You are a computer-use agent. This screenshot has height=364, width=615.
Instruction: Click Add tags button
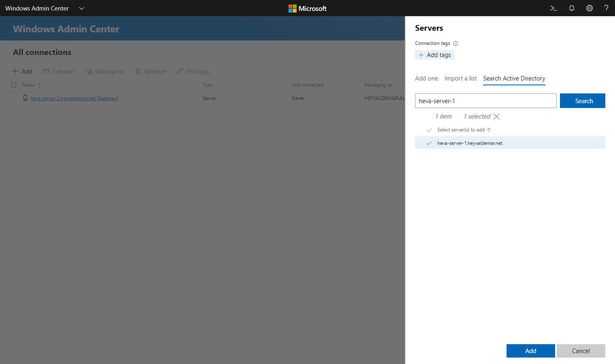point(435,55)
